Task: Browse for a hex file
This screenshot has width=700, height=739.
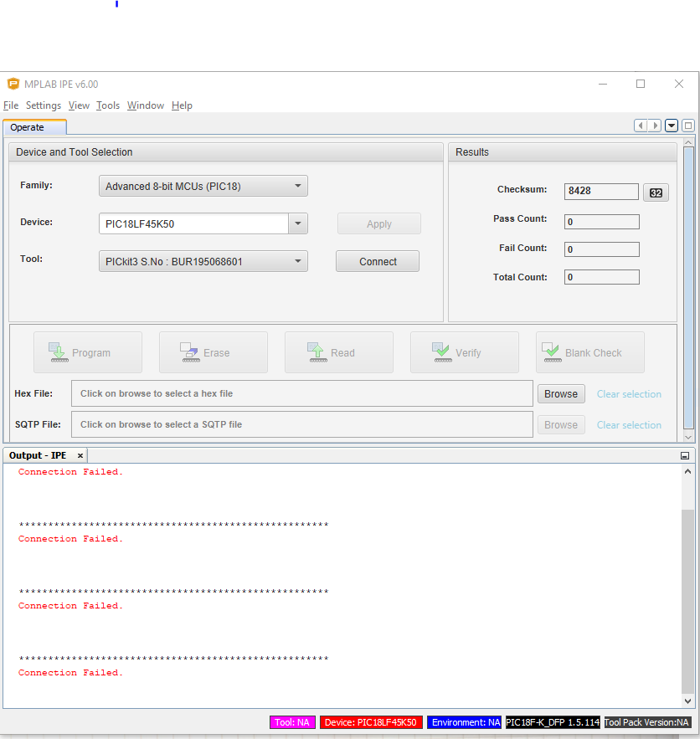Action: pos(561,394)
